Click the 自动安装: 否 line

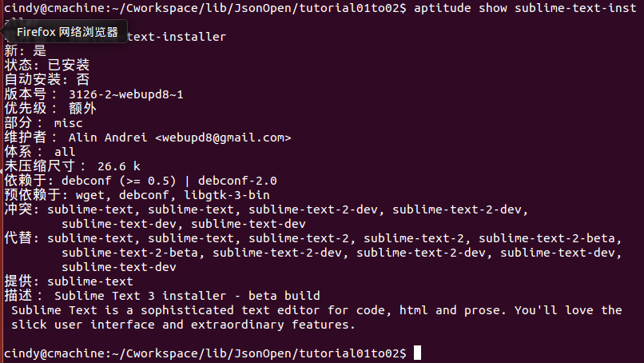coord(47,80)
